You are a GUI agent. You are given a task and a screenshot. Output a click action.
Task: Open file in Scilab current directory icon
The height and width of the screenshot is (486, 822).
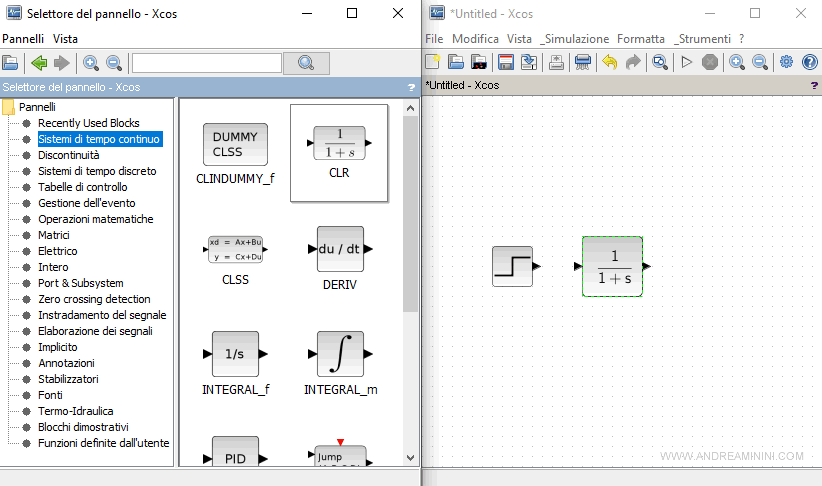pyautogui.click(x=479, y=62)
